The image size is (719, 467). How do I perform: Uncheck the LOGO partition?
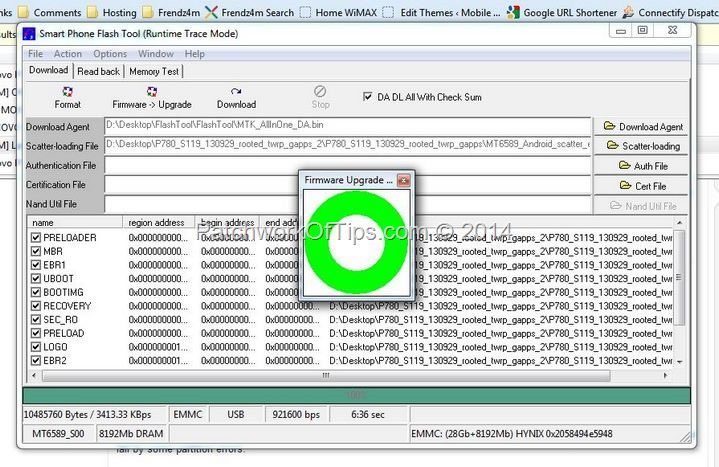pos(36,347)
